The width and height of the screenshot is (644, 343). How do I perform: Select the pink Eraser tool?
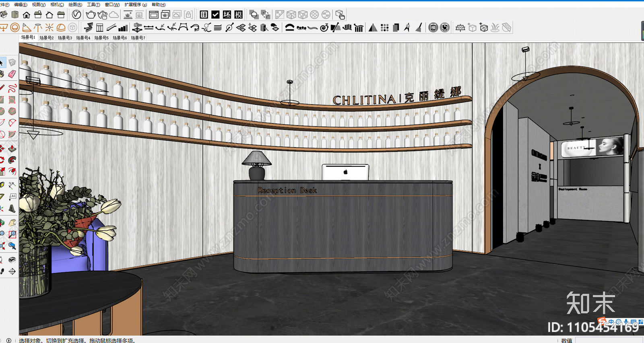[12, 74]
